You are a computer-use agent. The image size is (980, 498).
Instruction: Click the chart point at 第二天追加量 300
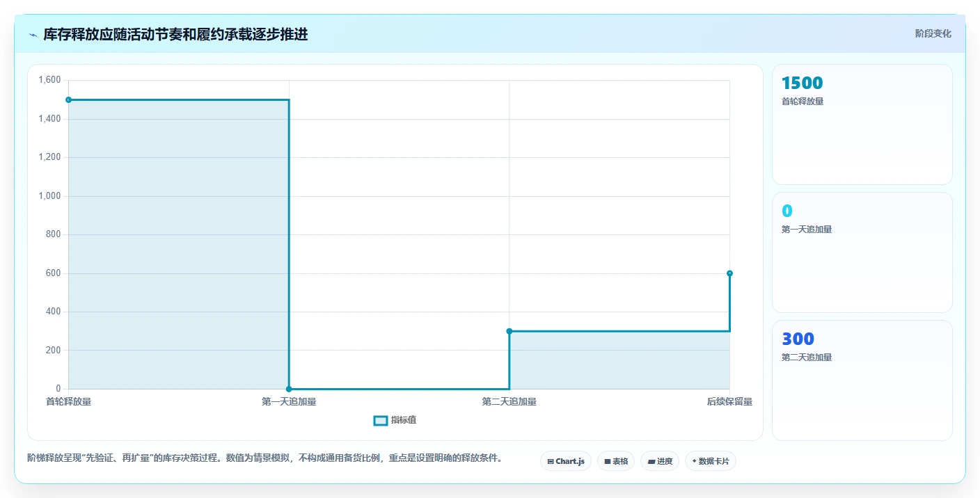tap(509, 331)
